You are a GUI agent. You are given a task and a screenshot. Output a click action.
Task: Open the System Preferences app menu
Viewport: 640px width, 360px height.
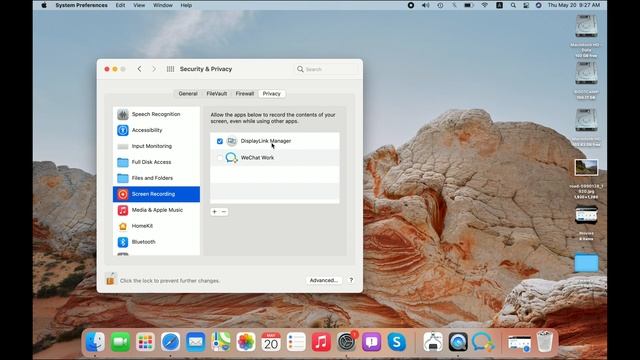(x=82, y=5)
